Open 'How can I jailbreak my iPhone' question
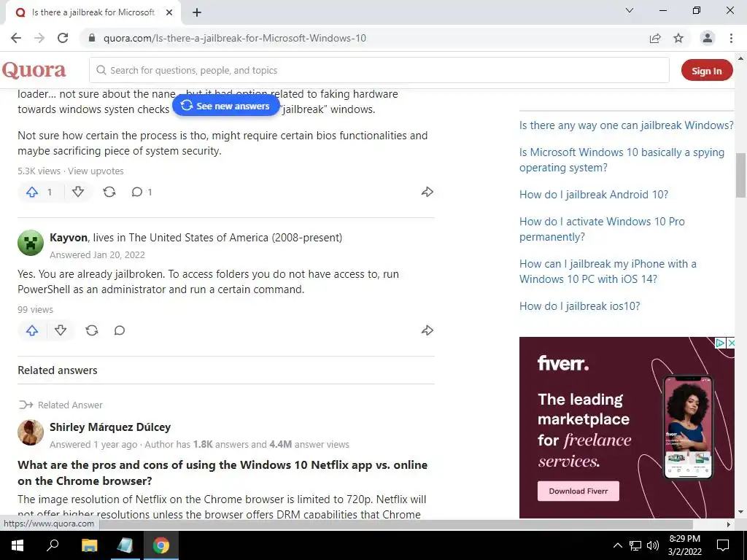Screen dimensions: 747x560 [608, 271]
